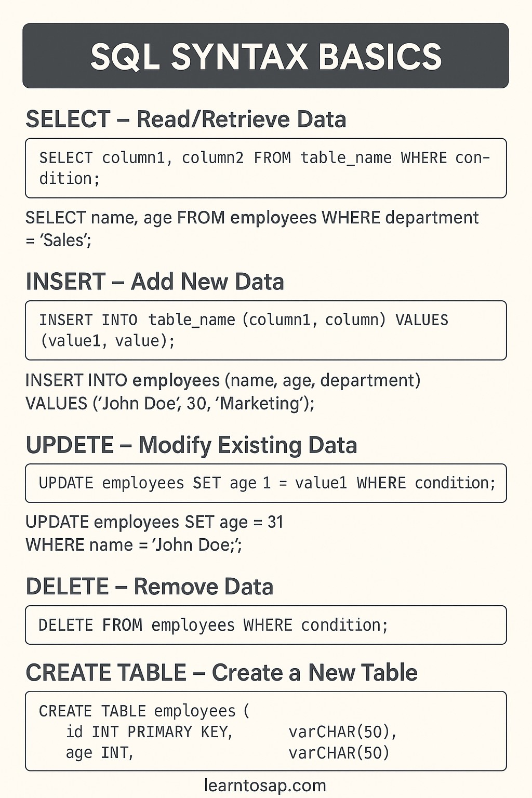Viewport: 532px width, 798px height.
Task: Click the UPDATE employees SET age = 31 line
Action: pyautogui.click(x=154, y=522)
